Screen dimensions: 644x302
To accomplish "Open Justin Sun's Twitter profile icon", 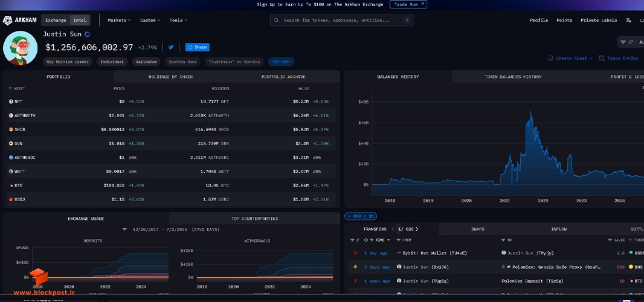I will pos(171,47).
